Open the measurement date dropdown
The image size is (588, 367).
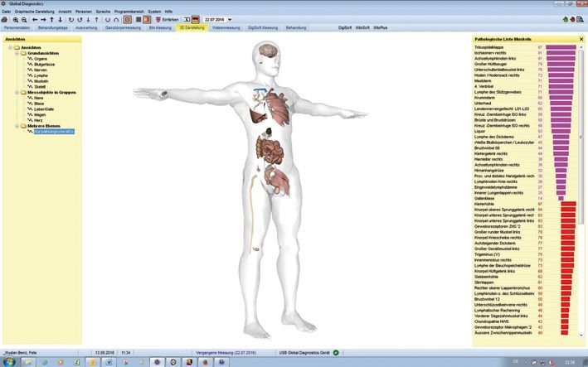point(230,19)
